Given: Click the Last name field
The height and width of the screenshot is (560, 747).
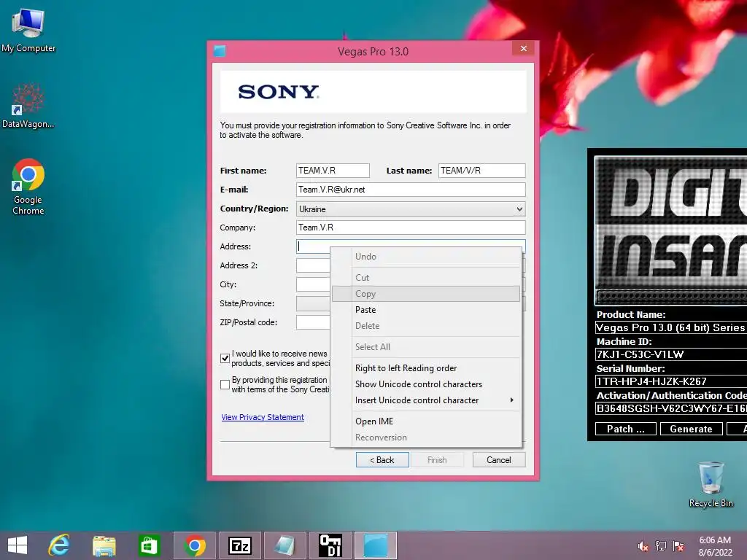Looking at the screenshot, I should click(481, 171).
